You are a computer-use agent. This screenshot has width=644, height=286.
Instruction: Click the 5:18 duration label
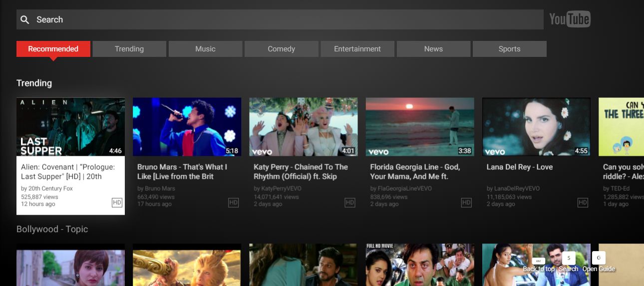click(x=232, y=151)
